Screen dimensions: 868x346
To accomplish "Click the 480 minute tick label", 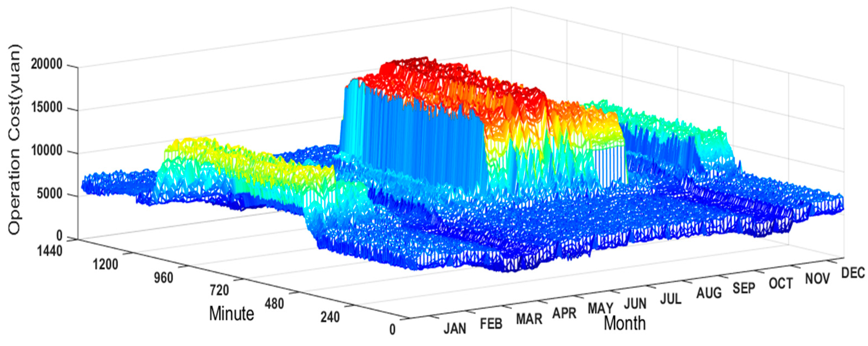I will point(274,304).
